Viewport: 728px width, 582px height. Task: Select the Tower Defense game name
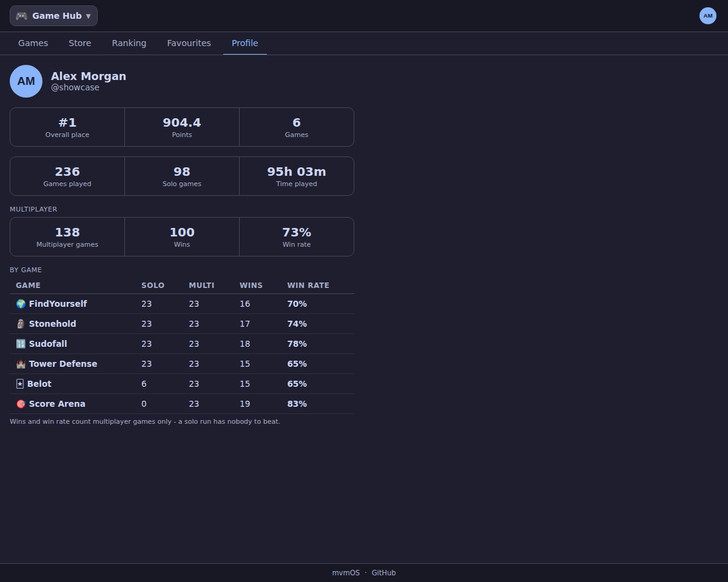(63, 364)
